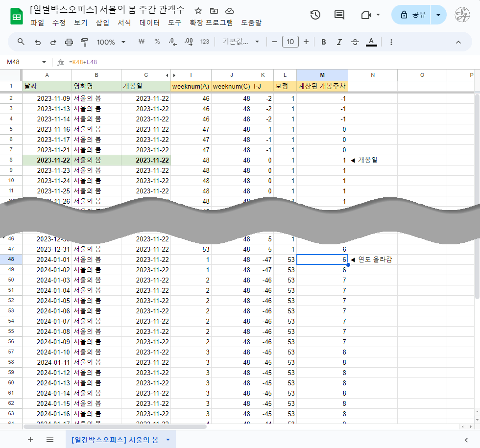This screenshot has width=480, height=448.
Task: Open the 데이터 menu
Action: (x=149, y=23)
